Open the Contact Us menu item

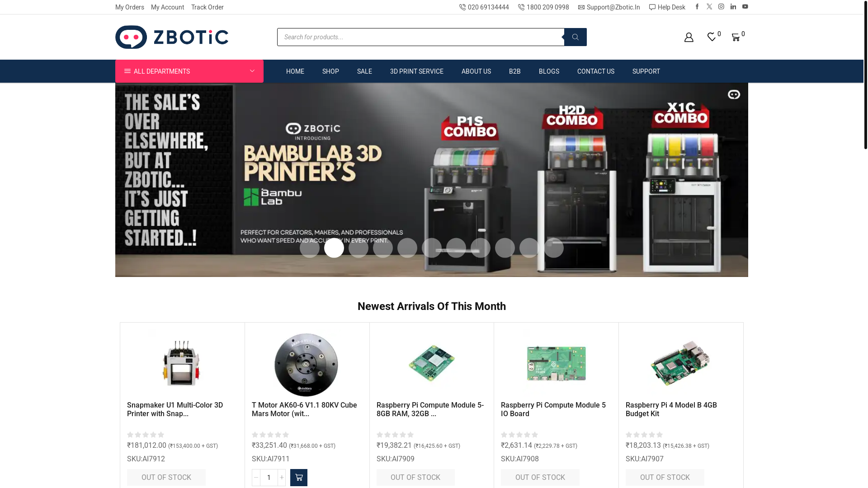point(596,71)
